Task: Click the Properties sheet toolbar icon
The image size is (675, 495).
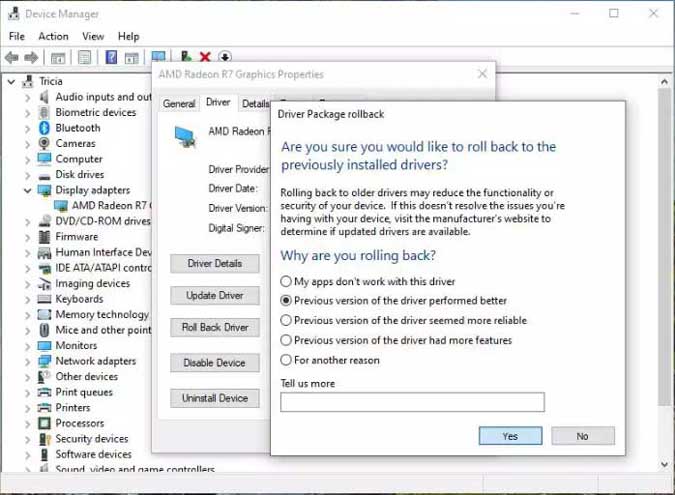Action: coord(84,57)
